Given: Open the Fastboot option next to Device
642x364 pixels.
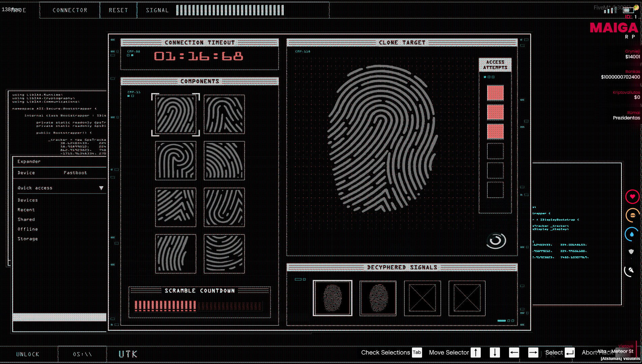Looking at the screenshot, I should [x=75, y=173].
